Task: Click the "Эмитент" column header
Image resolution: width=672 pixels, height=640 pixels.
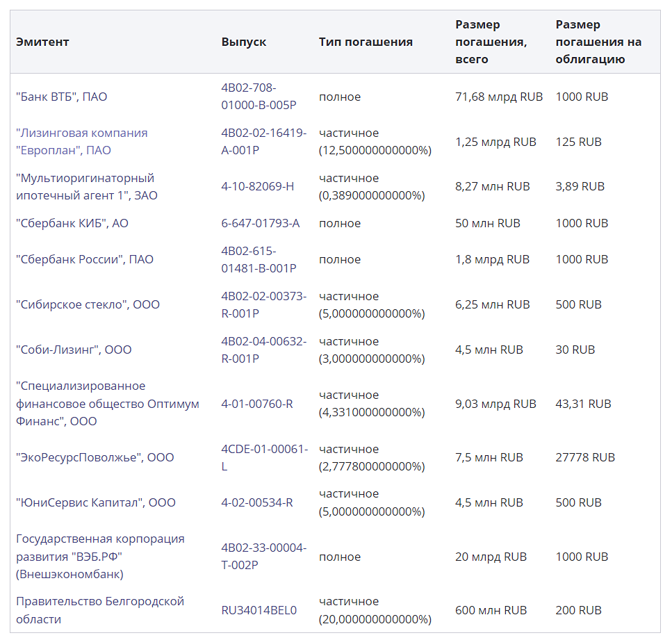Action: pyautogui.click(x=42, y=42)
